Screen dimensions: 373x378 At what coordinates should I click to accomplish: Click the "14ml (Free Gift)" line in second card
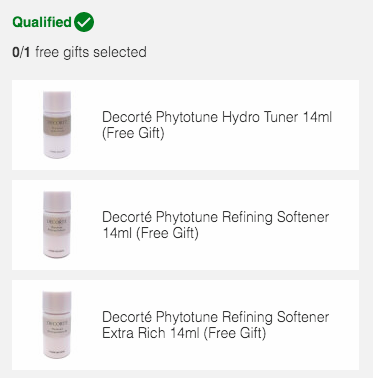tap(150, 233)
